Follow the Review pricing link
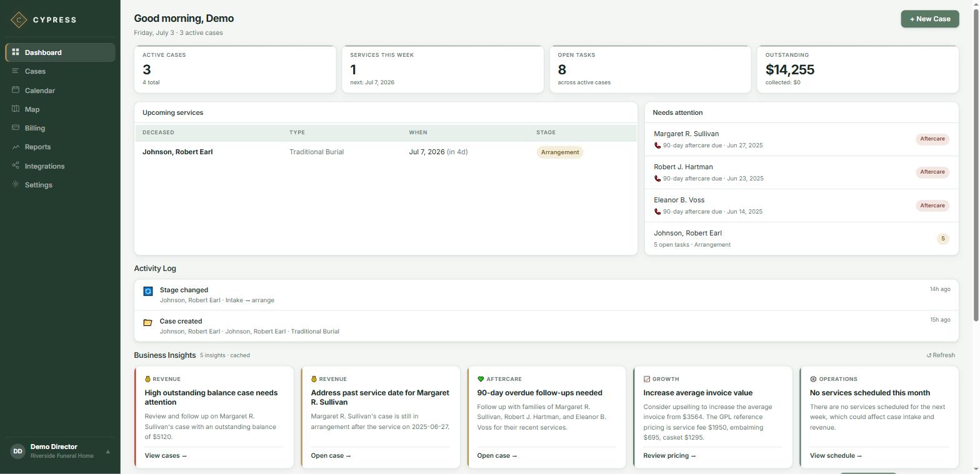This screenshot has width=980, height=474. pyautogui.click(x=669, y=455)
